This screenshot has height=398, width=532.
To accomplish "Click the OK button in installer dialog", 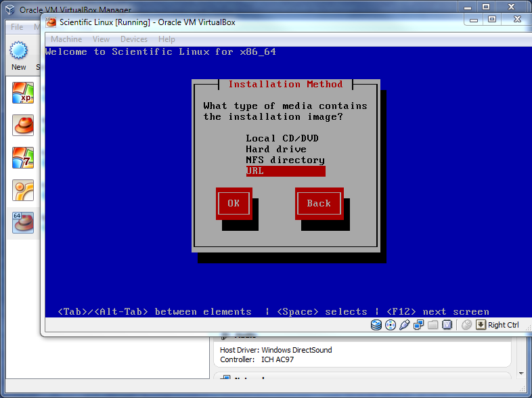I will click(x=234, y=203).
